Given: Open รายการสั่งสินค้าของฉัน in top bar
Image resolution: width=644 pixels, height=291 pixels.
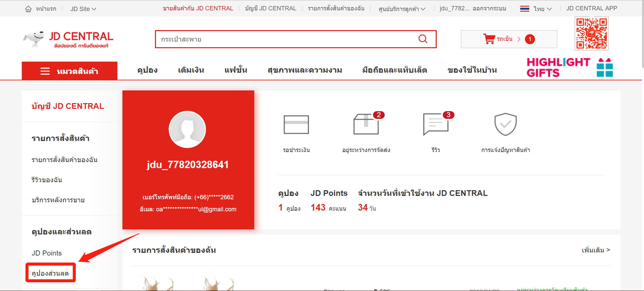Looking at the screenshot, I should click(x=336, y=8).
